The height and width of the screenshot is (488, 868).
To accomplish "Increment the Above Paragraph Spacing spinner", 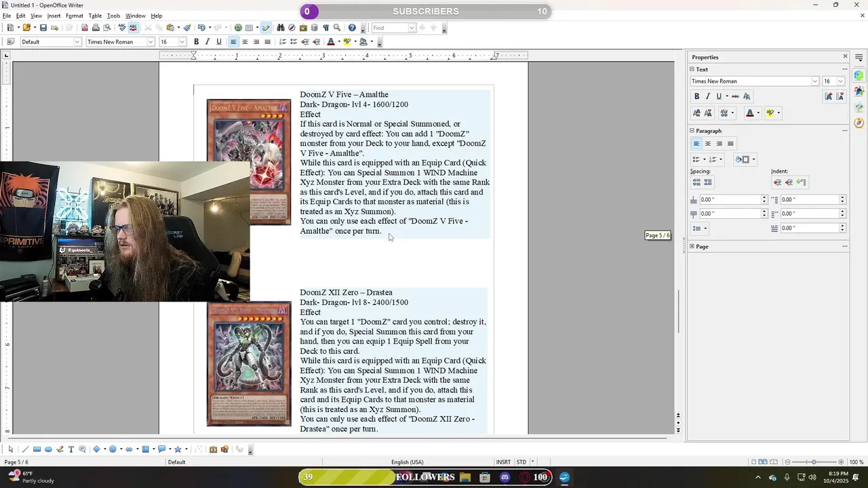I will (764, 198).
